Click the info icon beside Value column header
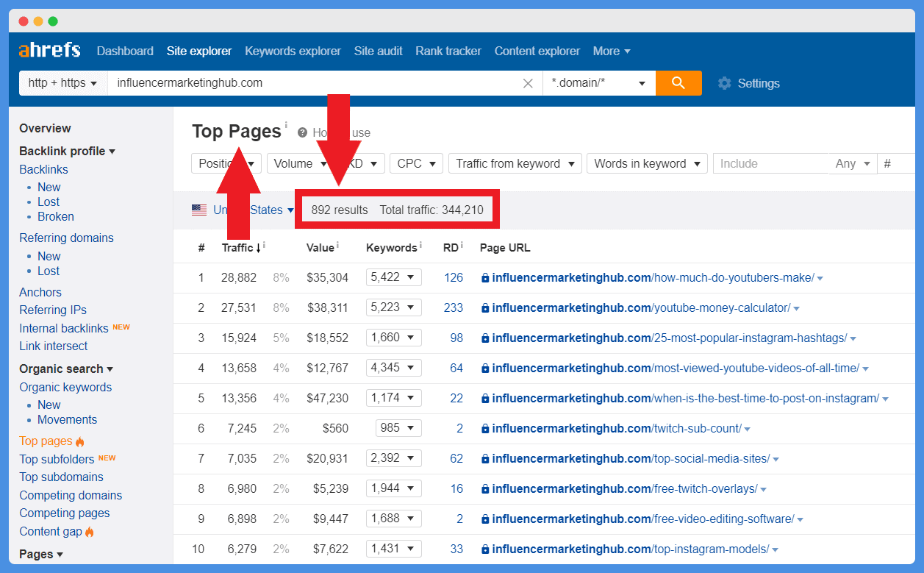The height and width of the screenshot is (573, 924). pos(337,245)
